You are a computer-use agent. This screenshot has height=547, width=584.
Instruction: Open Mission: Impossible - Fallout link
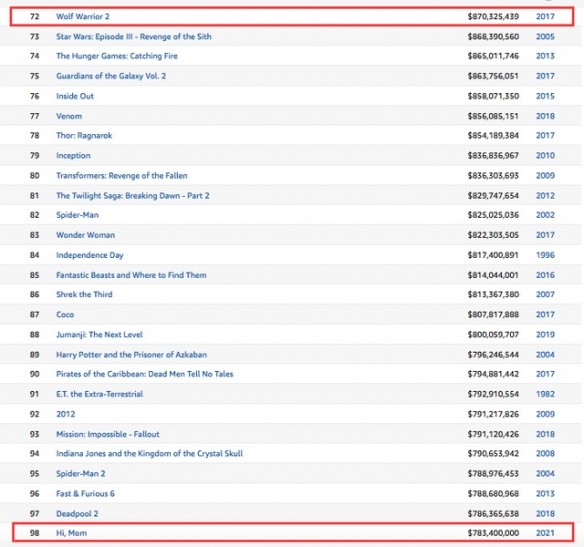108,435
